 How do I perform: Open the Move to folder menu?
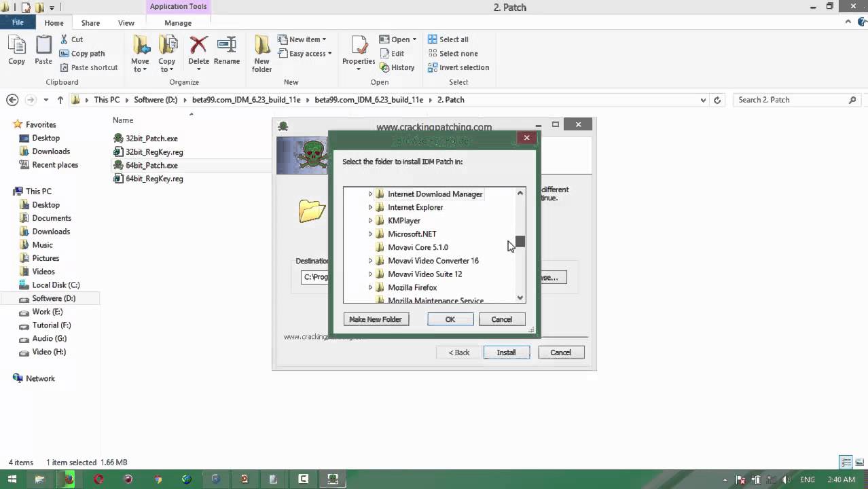[x=141, y=54]
